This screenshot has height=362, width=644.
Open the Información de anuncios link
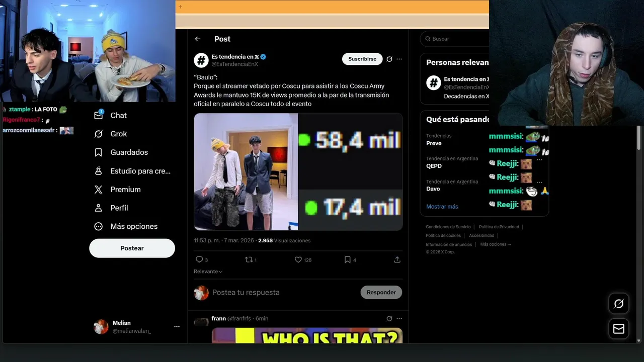tap(449, 244)
